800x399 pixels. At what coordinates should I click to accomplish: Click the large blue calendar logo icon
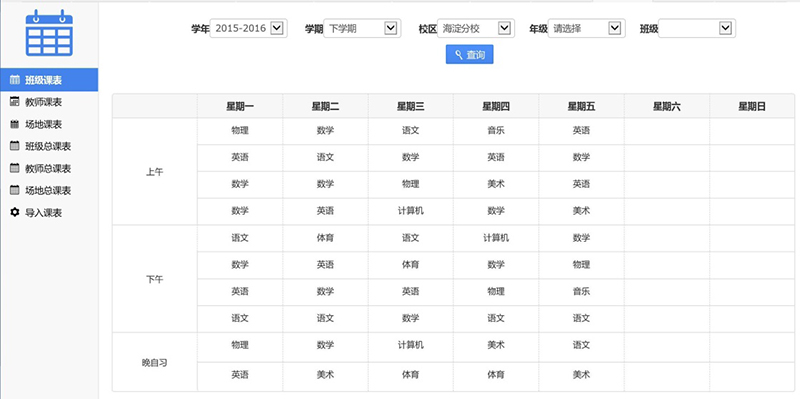coord(49,33)
